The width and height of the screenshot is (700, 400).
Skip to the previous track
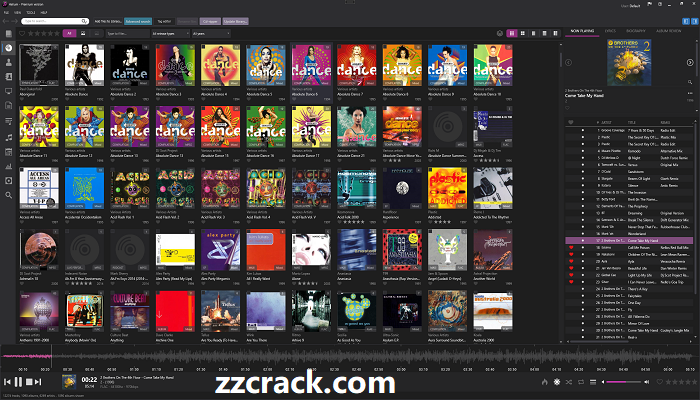7,382
